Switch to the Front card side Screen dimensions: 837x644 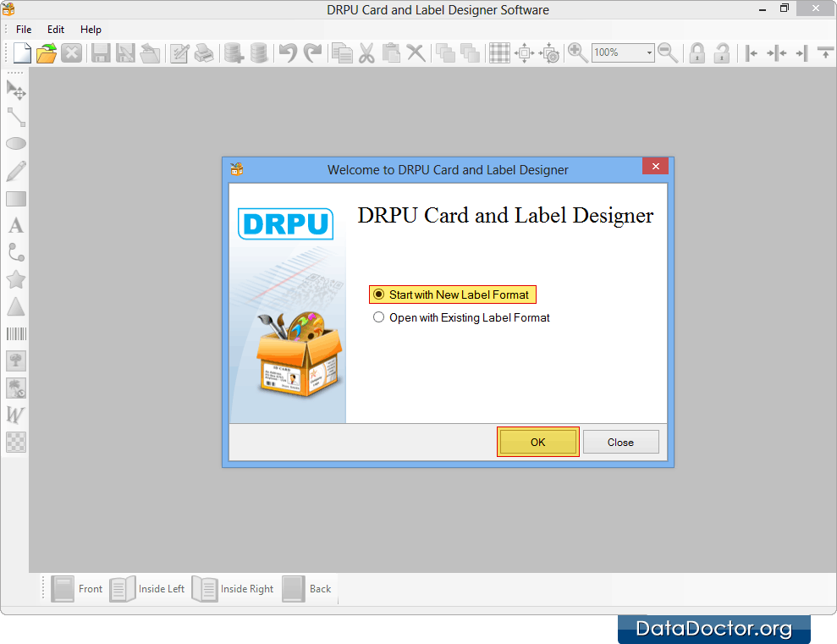click(77, 588)
